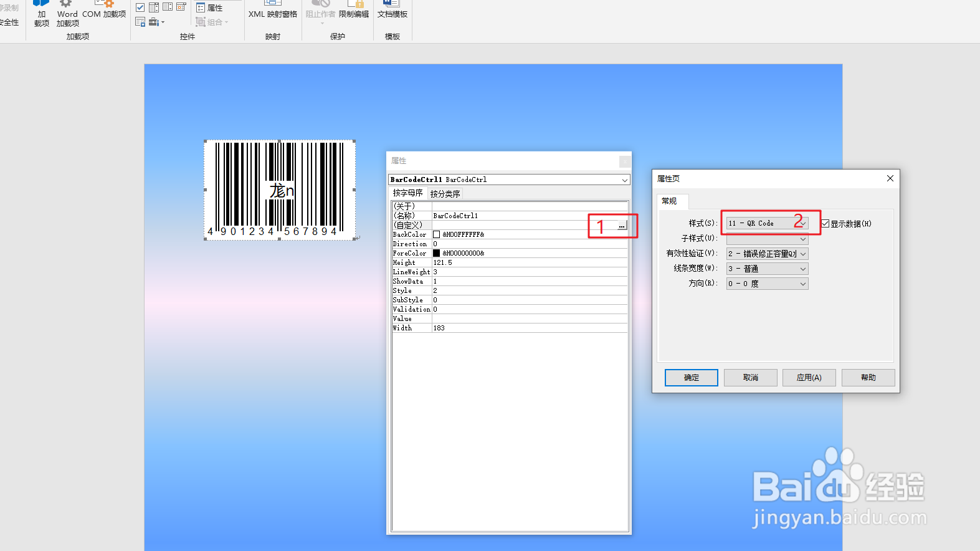This screenshot has height=551, width=980.
Task: Click 阻止作者 block authors button
Action: (x=320, y=11)
